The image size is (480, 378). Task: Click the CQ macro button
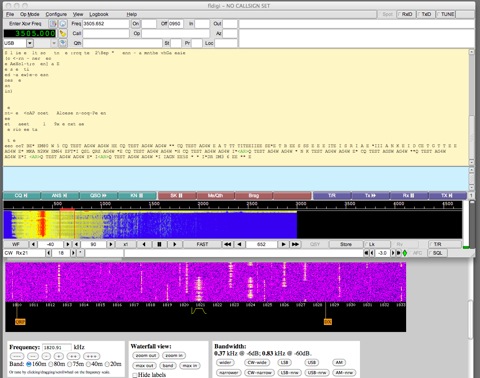[22, 195]
